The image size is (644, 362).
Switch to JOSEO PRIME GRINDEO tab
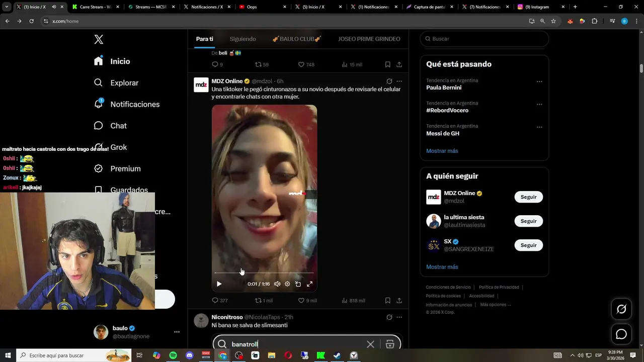pyautogui.click(x=369, y=39)
